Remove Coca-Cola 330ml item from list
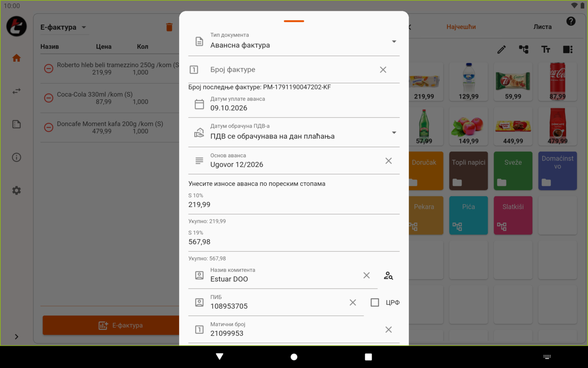The image size is (588, 368). (x=48, y=98)
